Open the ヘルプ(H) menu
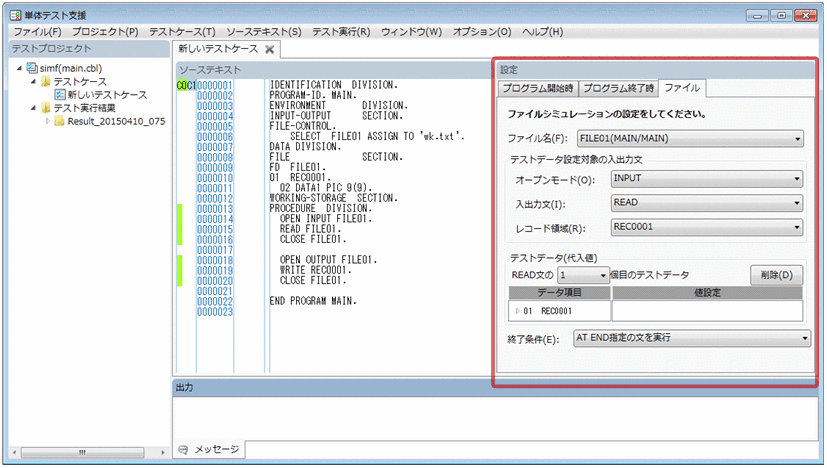The image size is (827, 468). point(543,32)
